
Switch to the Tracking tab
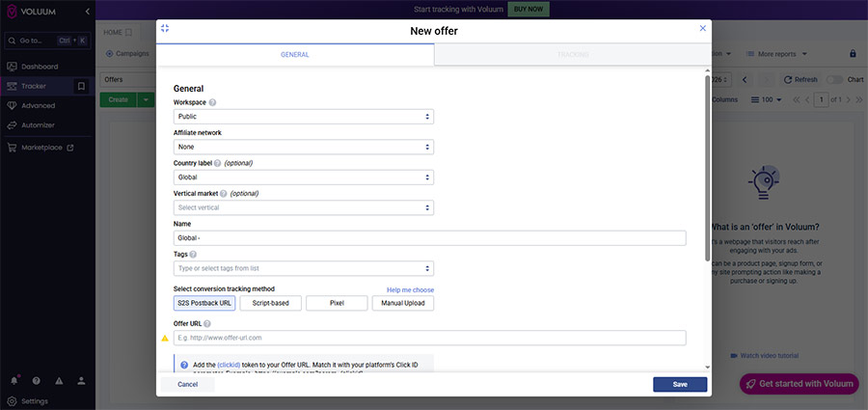coord(573,55)
